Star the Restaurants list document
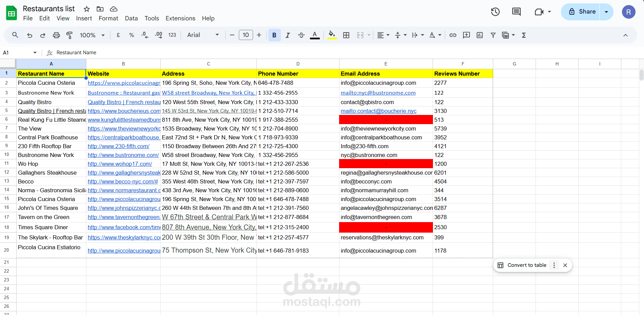The width and height of the screenshot is (644, 315). point(87,9)
